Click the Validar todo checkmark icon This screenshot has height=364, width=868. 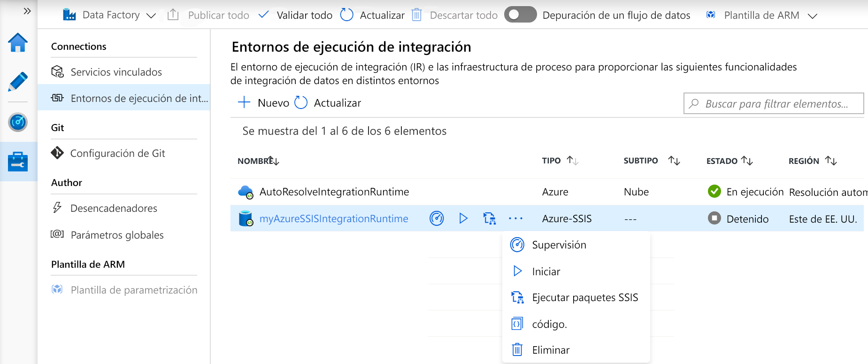(x=264, y=15)
